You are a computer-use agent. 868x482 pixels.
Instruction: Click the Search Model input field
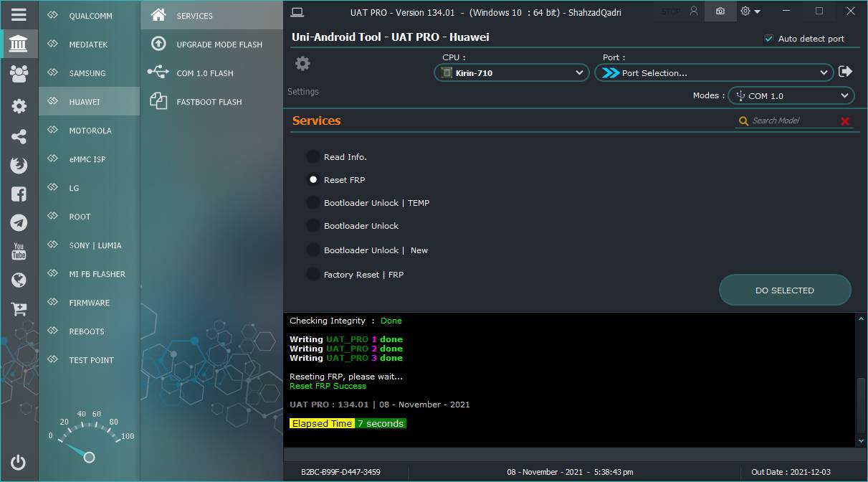(793, 120)
